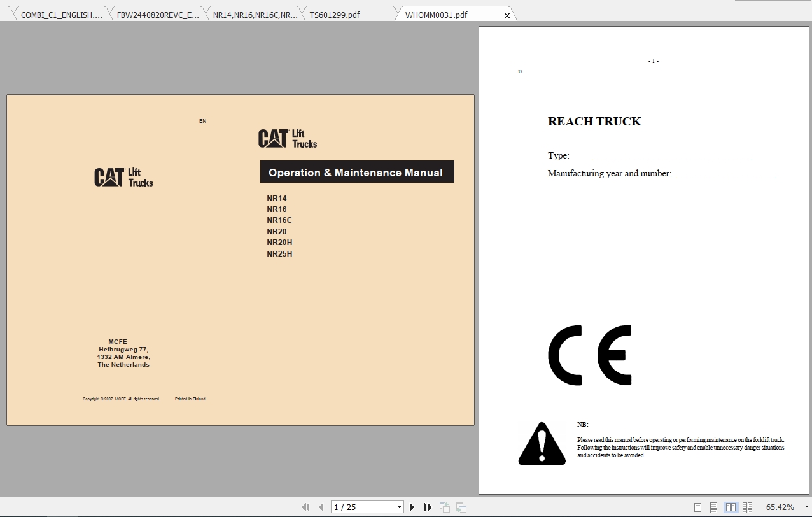Switch to the COMBI_C1_ENGLISH tab

pyautogui.click(x=60, y=15)
